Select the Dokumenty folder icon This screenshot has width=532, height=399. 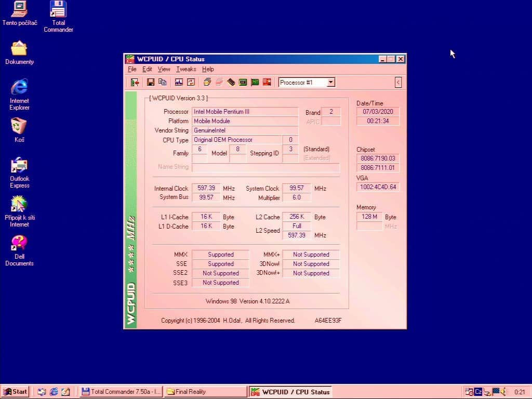pos(19,52)
